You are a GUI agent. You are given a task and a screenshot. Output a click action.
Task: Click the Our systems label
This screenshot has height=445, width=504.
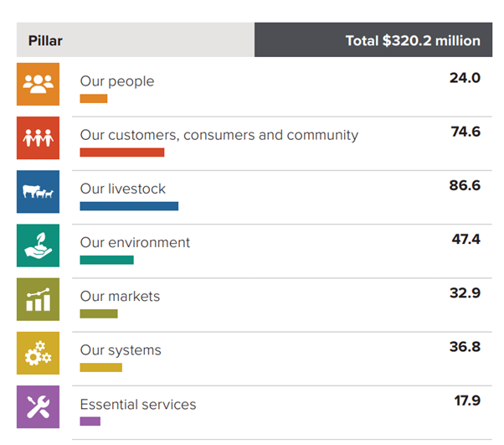(121, 349)
